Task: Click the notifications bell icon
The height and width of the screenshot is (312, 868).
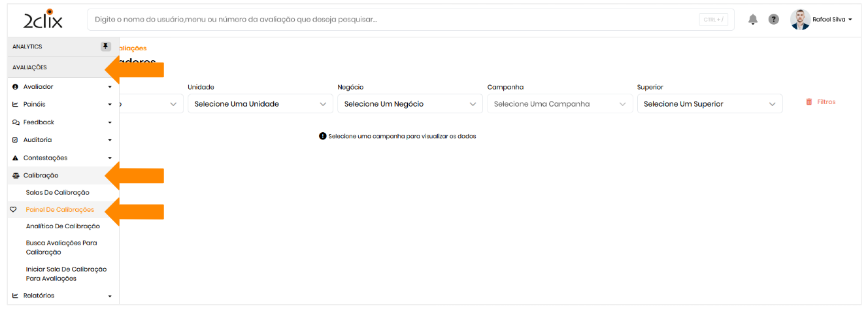Action: click(x=752, y=20)
